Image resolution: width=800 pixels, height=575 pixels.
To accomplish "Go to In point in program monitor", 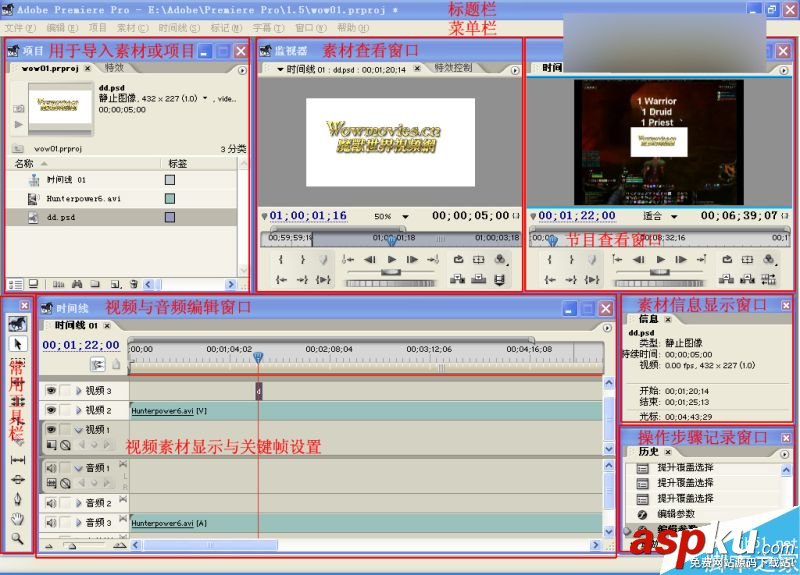I will (550, 280).
